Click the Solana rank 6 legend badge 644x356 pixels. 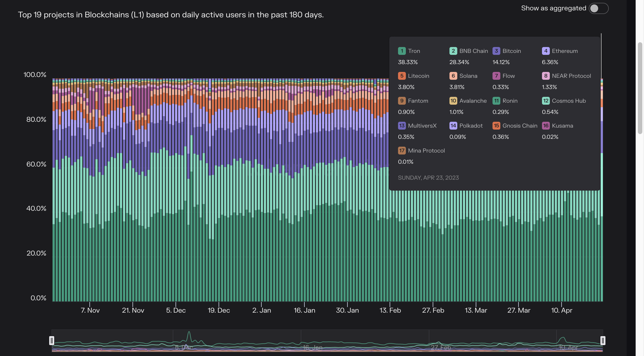pyautogui.click(x=453, y=76)
